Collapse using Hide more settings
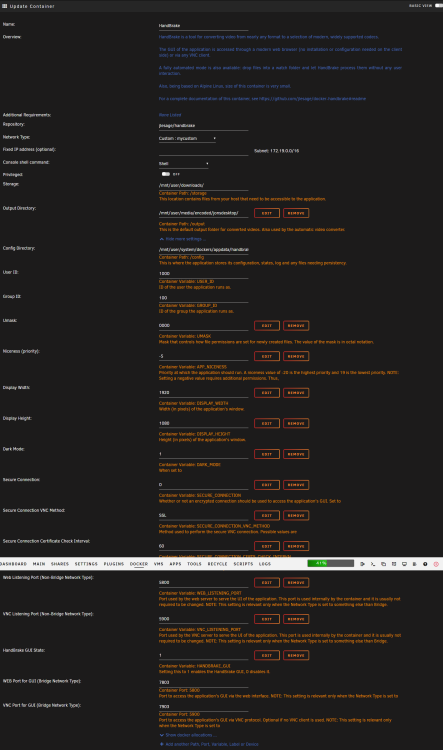Image resolution: width=443 pixels, height=750 pixels. (182, 239)
